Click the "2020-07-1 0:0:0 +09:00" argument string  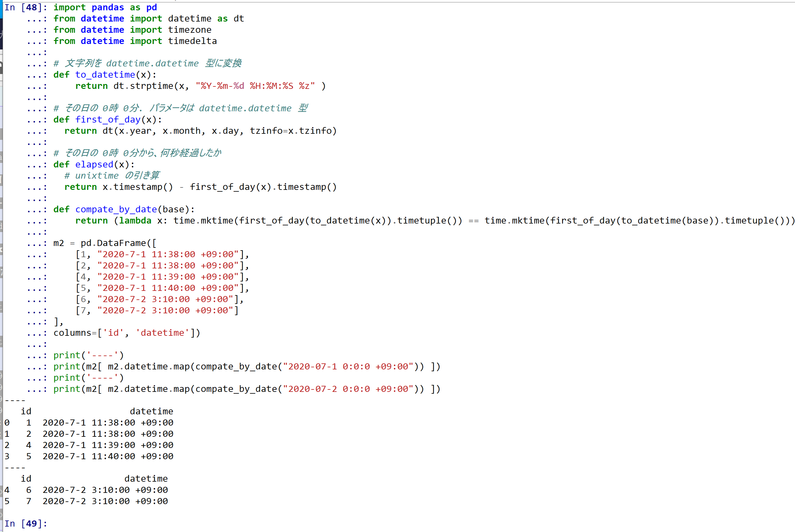pos(348,367)
